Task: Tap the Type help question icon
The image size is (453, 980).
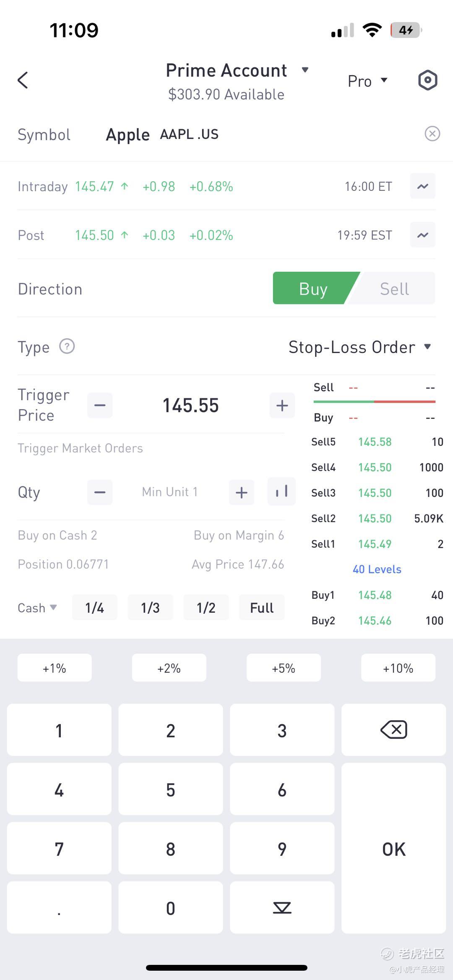Action: (67, 347)
